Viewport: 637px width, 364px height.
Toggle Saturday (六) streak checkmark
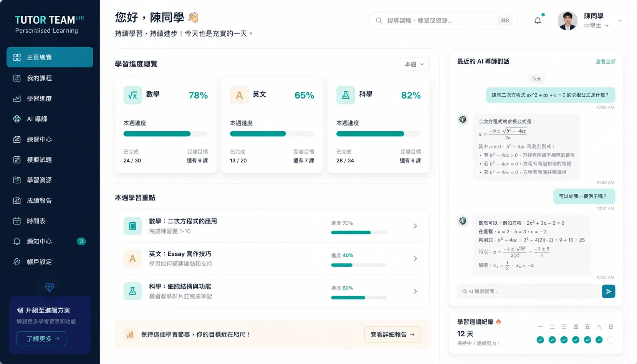point(599,340)
